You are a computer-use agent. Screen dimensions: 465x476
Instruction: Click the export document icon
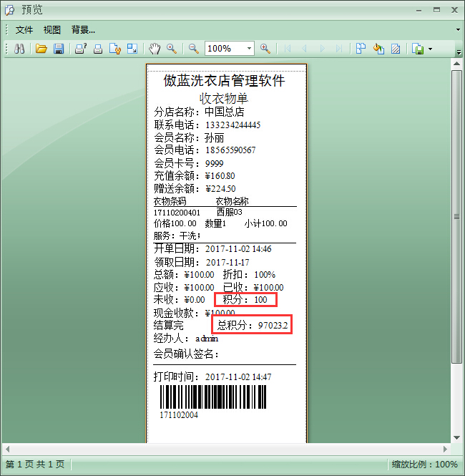tap(418, 49)
